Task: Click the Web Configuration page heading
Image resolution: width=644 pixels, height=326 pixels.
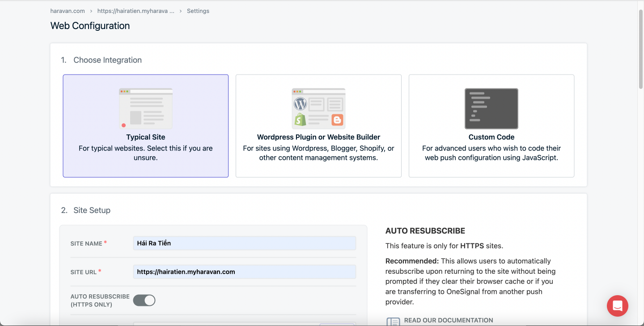Action: click(90, 26)
